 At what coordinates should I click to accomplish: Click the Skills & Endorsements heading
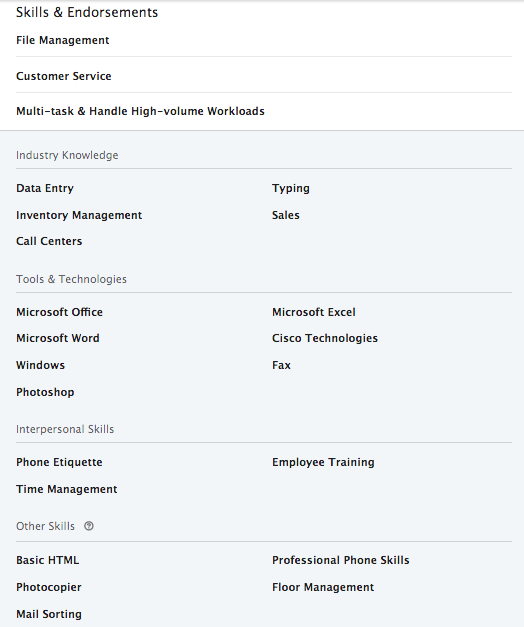87,12
